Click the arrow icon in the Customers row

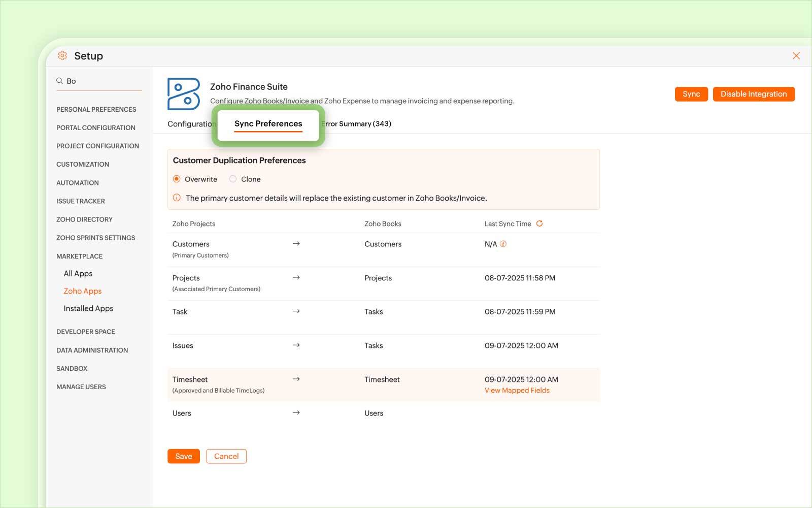point(296,244)
